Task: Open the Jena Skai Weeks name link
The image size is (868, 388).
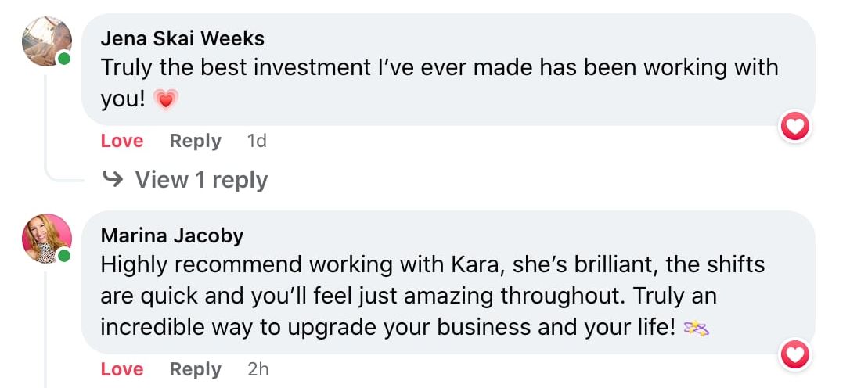Action: [x=182, y=38]
